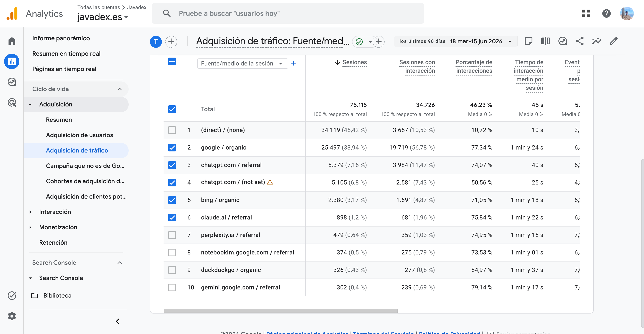Screen dimensions: 644x334
Task: Check the perplexity.ai / referral checkbox
Action: pos(172,235)
